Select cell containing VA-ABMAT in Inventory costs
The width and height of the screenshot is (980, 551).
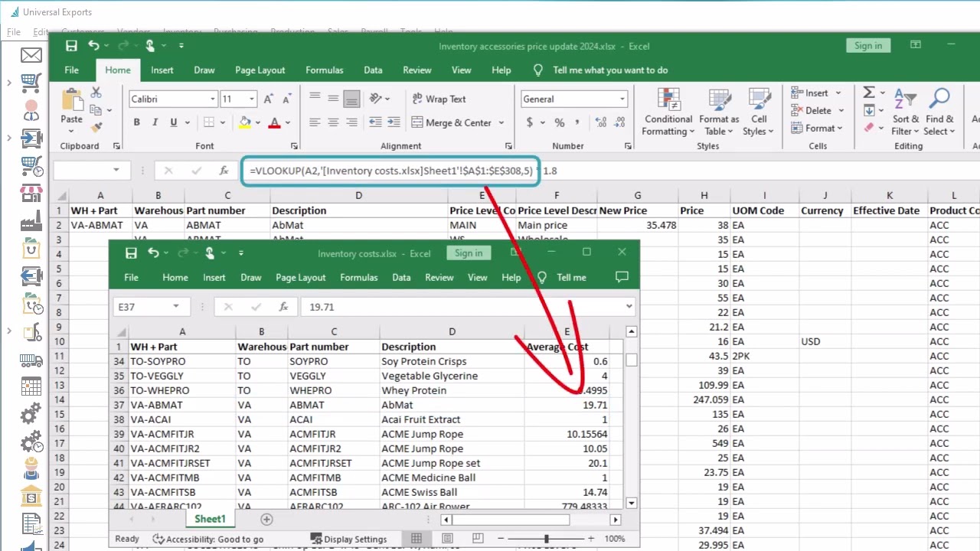point(181,405)
